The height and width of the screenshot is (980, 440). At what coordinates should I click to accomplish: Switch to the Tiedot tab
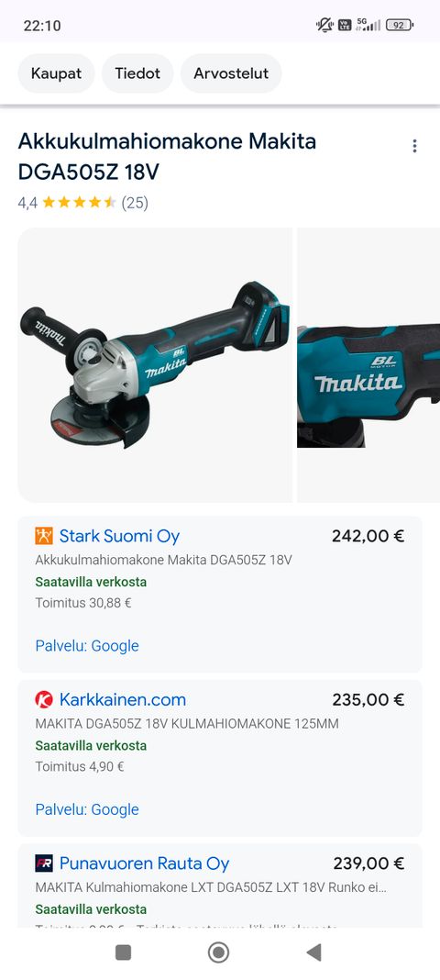(x=137, y=73)
